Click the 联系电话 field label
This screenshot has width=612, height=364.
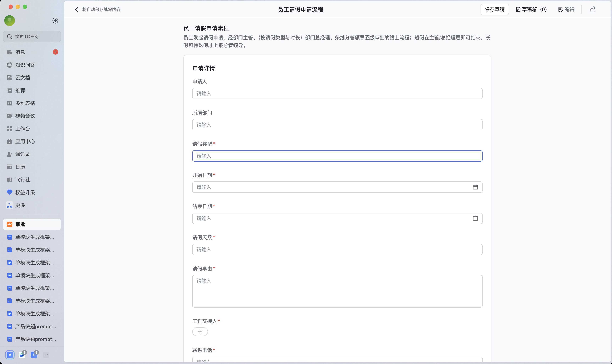tap(202, 350)
